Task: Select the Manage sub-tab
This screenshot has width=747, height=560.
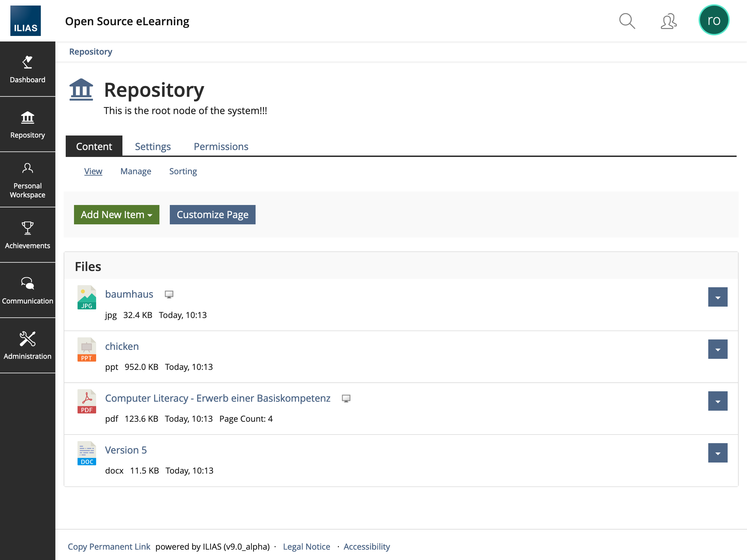Action: (x=136, y=171)
